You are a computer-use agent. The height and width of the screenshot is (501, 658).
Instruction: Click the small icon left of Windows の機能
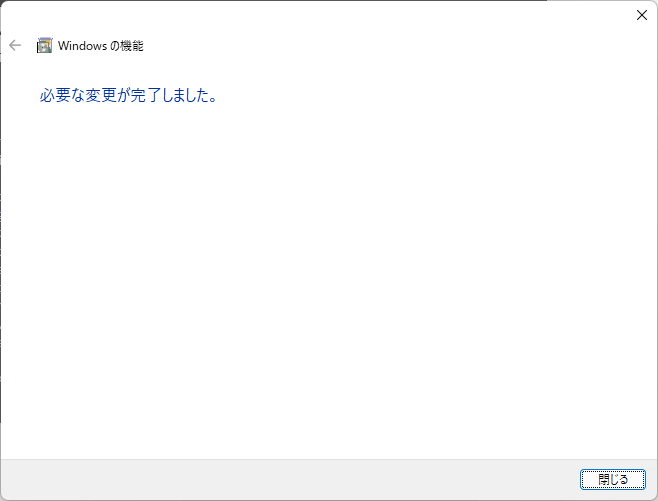click(44, 45)
